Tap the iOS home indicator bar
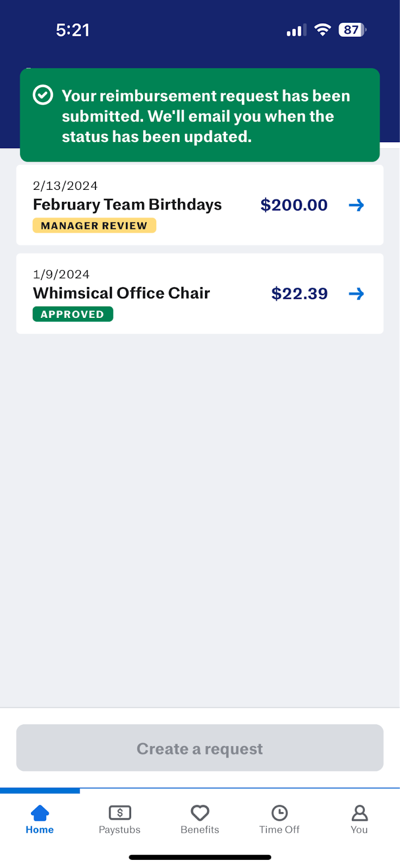This screenshot has height=868, width=400. 200,857
